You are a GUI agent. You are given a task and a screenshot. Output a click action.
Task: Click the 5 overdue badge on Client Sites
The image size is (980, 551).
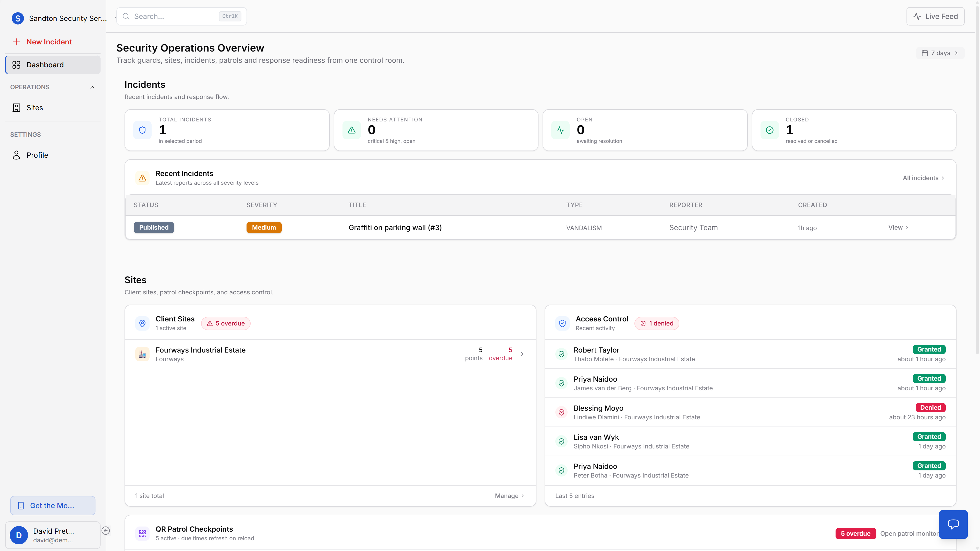tap(226, 323)
